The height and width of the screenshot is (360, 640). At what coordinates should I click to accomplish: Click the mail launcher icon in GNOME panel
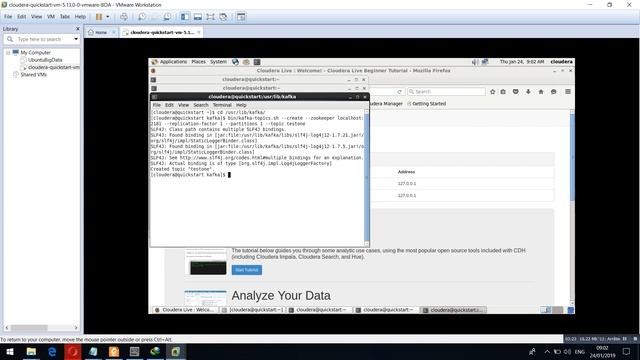pos(246,62)
